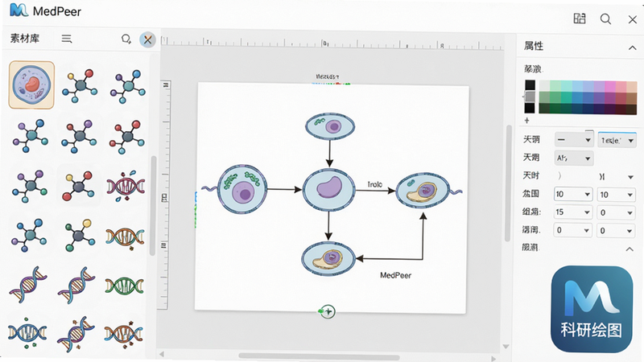Click the round X button in the 素材库 header

click(x=147, y=39)
